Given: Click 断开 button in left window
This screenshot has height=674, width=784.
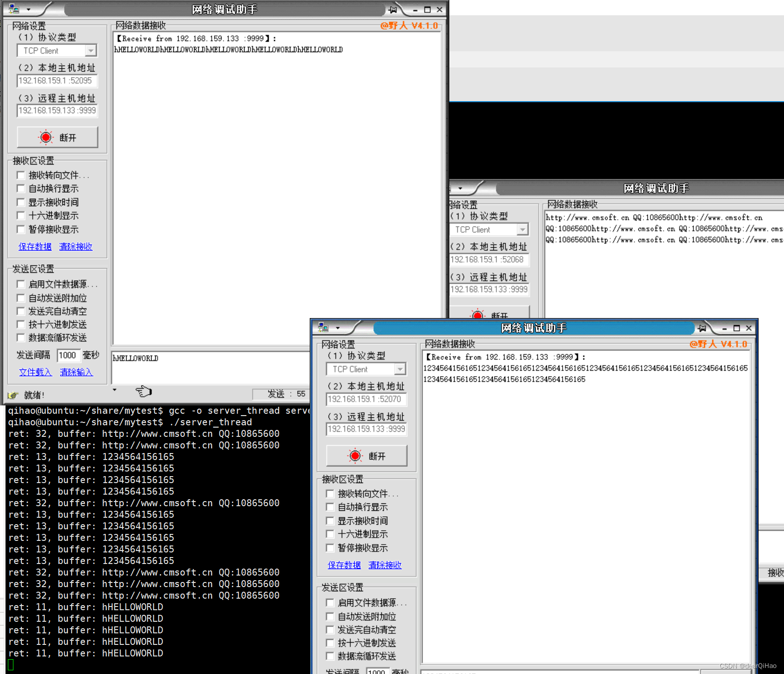Looking at the screenshot, I should (x=57, y=137).
